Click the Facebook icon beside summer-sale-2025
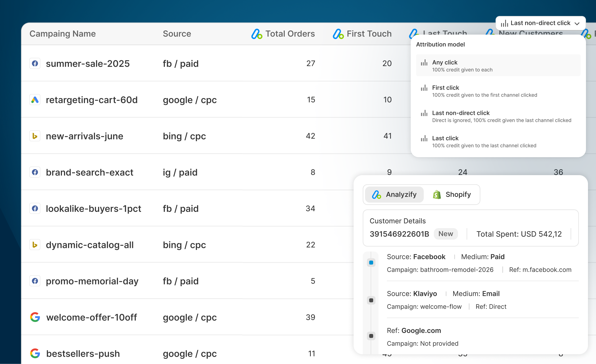Viewport: 596px width, 364px height. coord(35,63)
